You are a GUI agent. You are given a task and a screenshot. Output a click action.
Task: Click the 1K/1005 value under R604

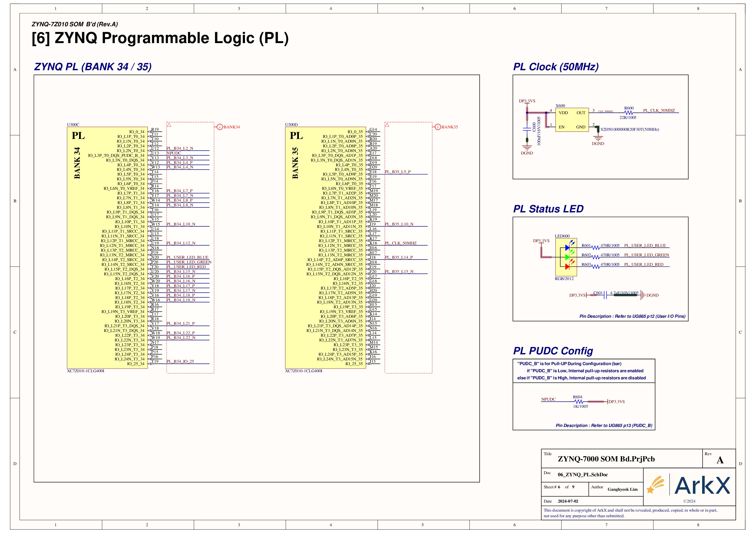581,407
